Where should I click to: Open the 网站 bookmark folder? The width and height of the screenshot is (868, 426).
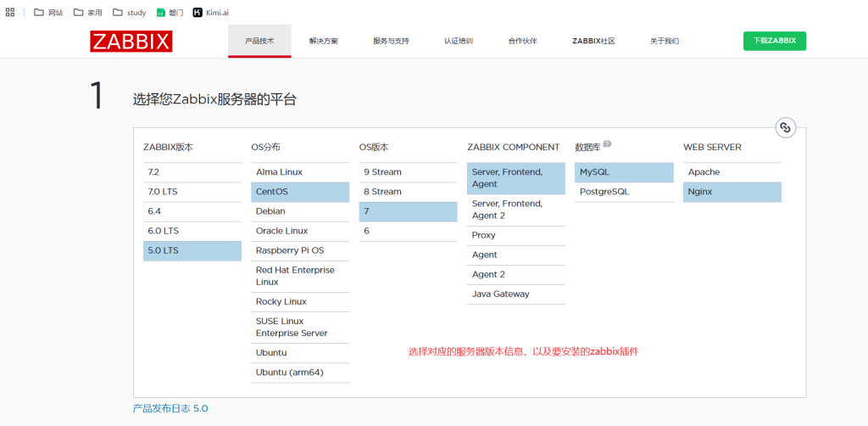click(48, 13)
